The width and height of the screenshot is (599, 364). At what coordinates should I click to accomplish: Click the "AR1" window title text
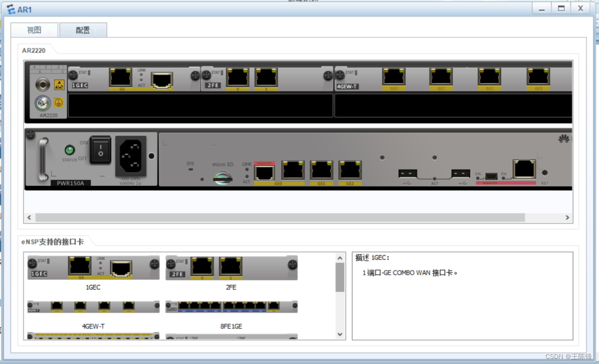tap(25, 9)
